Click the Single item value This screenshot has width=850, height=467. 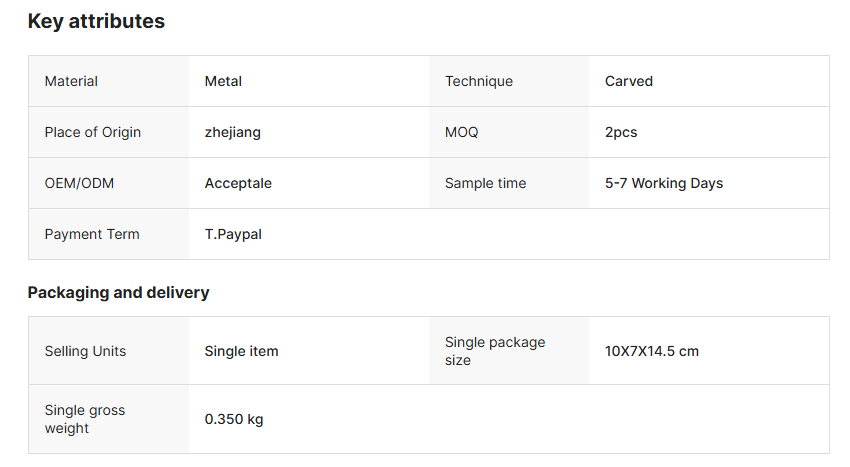pos(241,351)
